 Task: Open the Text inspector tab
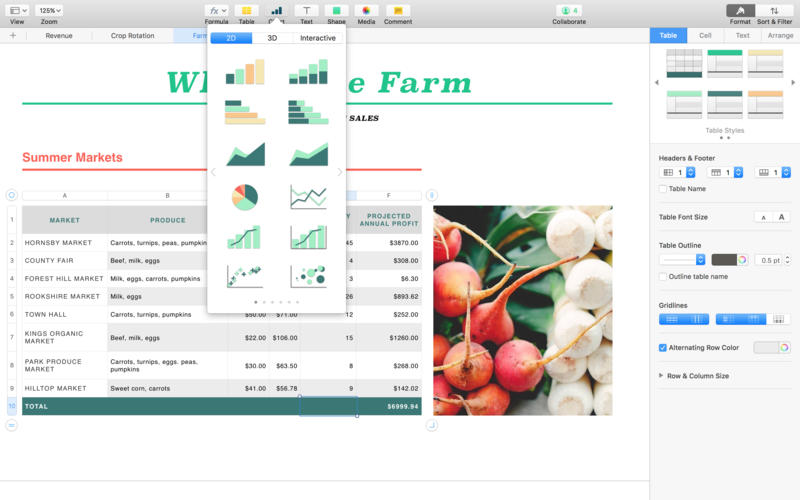[742, 35]
